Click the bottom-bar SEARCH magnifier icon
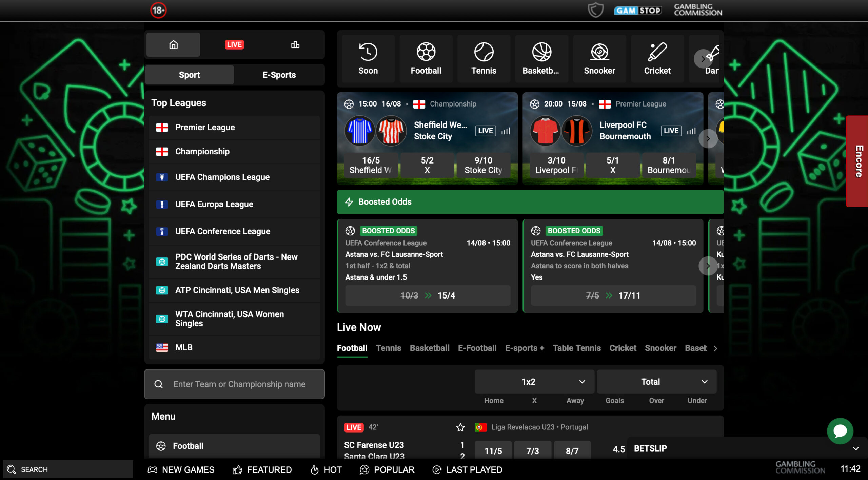This screenshot has height=480, width=868. [x=12, y=469]
